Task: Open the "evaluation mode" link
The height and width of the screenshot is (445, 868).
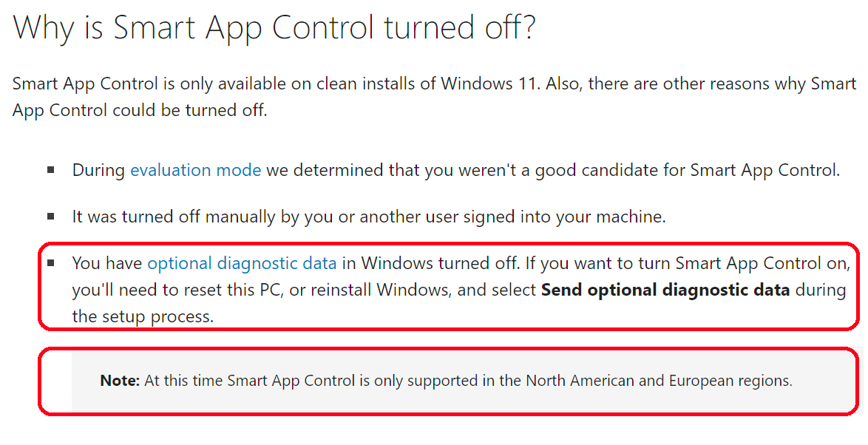Action: [x=195, y=170]
